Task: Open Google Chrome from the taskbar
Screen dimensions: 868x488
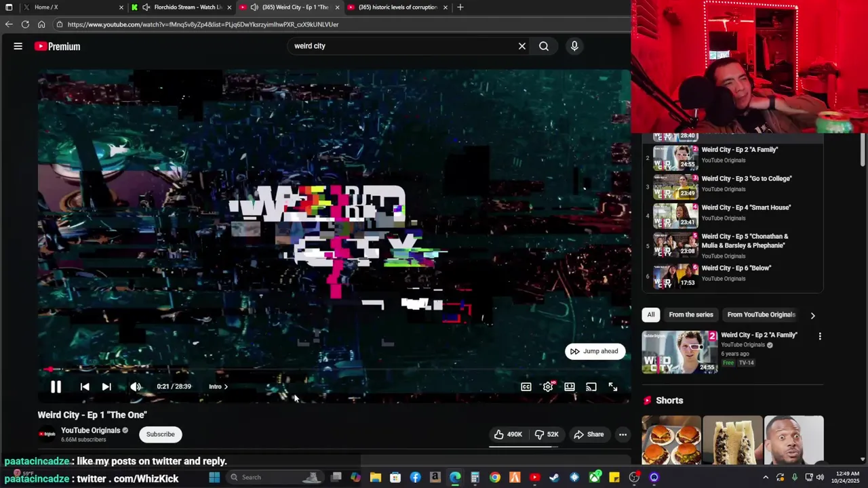Action: click(x=495, y=477)
